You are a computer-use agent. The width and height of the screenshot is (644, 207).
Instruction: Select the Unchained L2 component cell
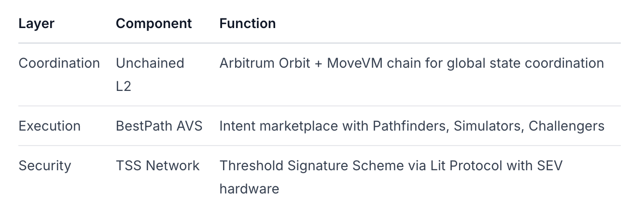[x=150, y=74]
